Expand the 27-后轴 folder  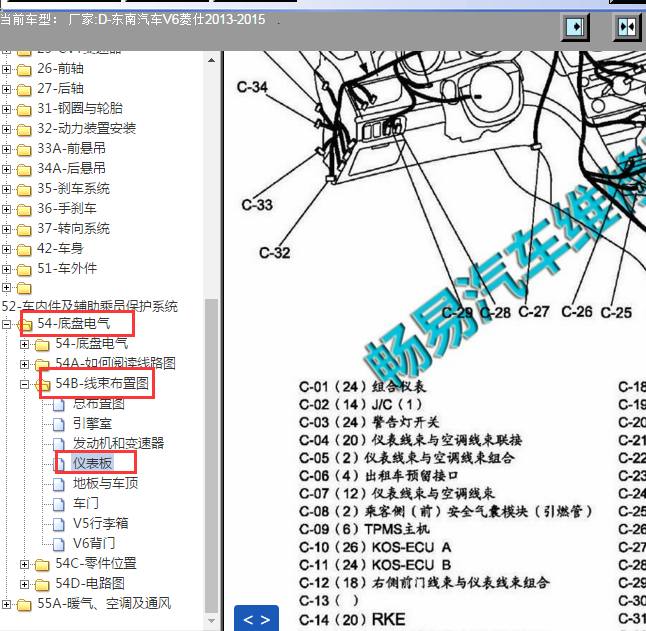click(6, 89)
